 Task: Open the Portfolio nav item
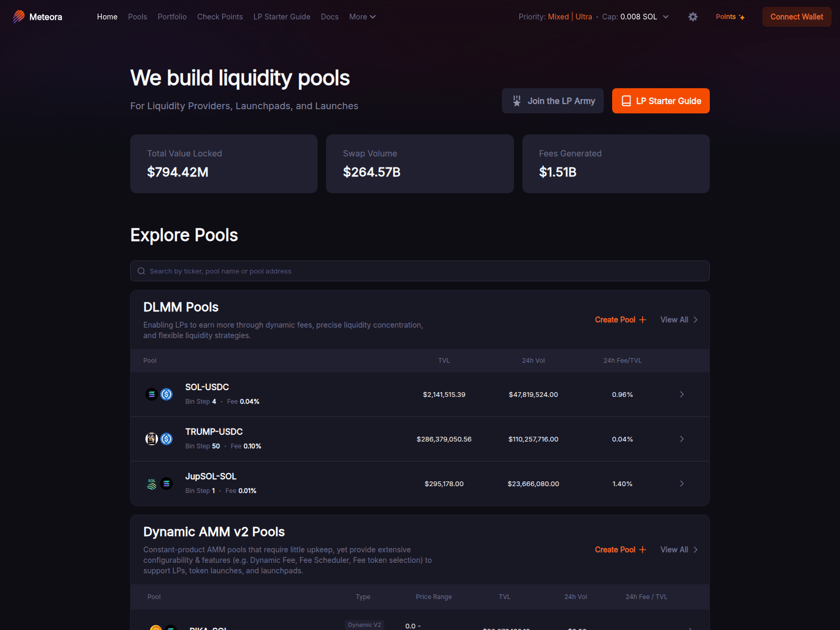click(x=172, y=17)
